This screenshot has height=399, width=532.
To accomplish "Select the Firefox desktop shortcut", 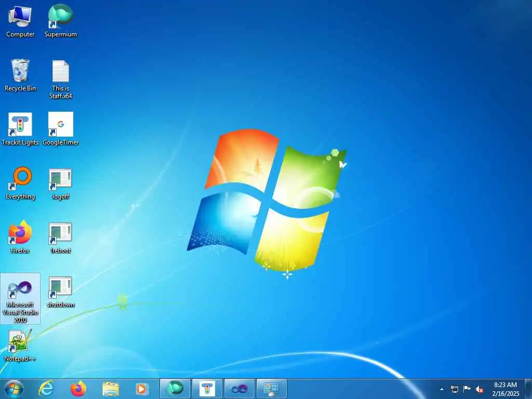I will click(20, 237).
